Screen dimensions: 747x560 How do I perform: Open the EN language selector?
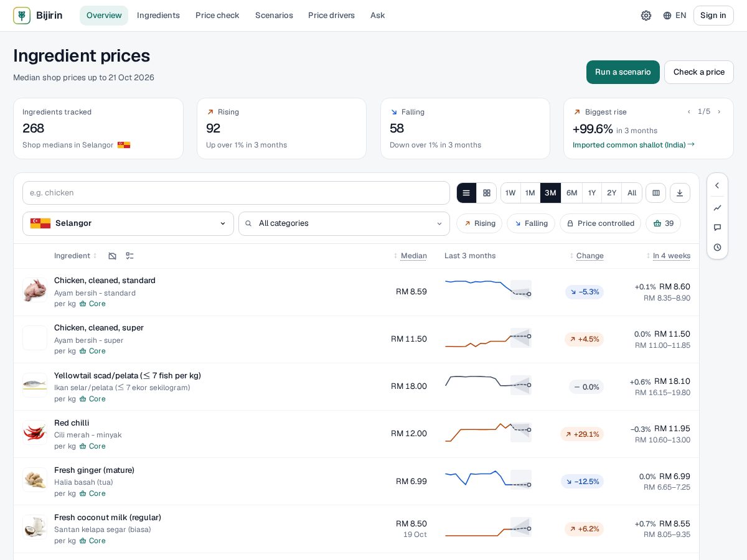[675, 16]
